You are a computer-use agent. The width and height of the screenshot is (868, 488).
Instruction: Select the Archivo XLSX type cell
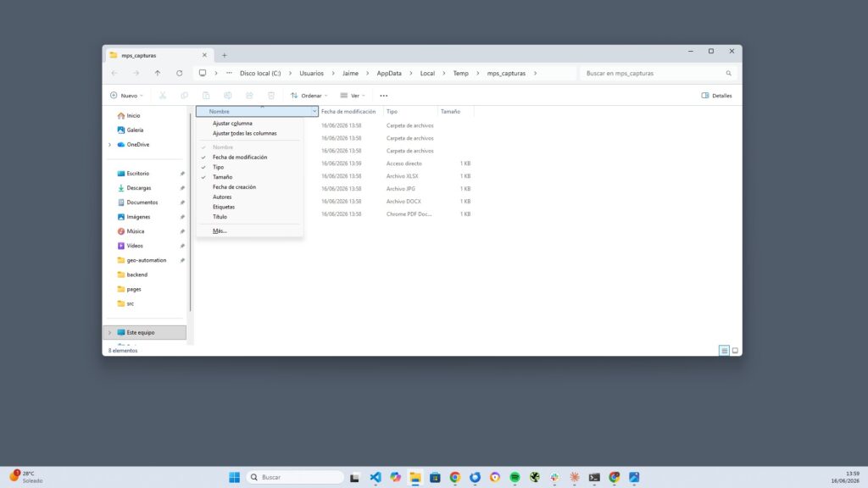403,176
